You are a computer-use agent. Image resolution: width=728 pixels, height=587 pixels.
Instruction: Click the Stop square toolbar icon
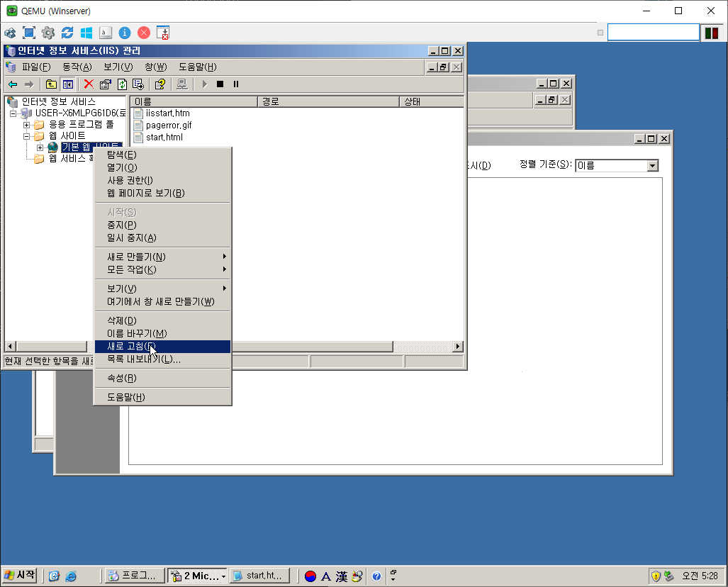(220, 84)
